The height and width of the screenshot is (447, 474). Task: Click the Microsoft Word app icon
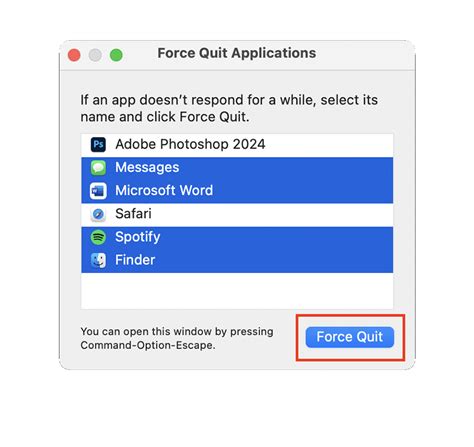pos(98,191)
